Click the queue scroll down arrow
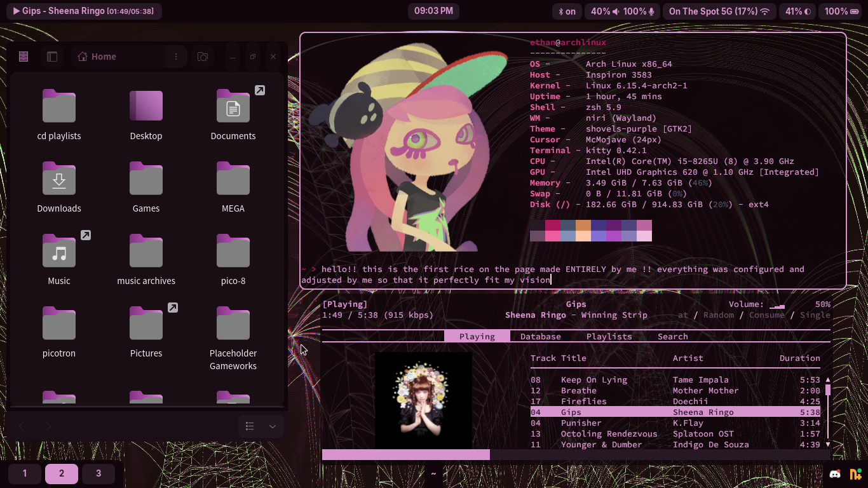The image size is (868, 488). point(828,445)
